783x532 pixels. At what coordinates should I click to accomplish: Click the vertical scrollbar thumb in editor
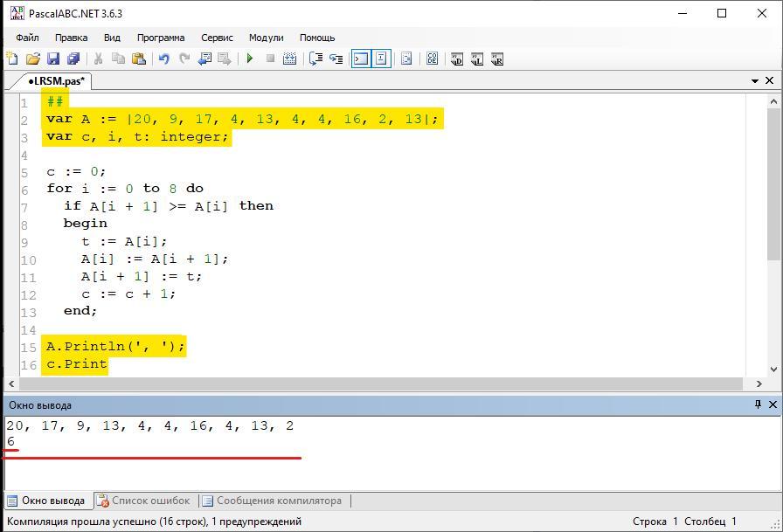point(773,184)
